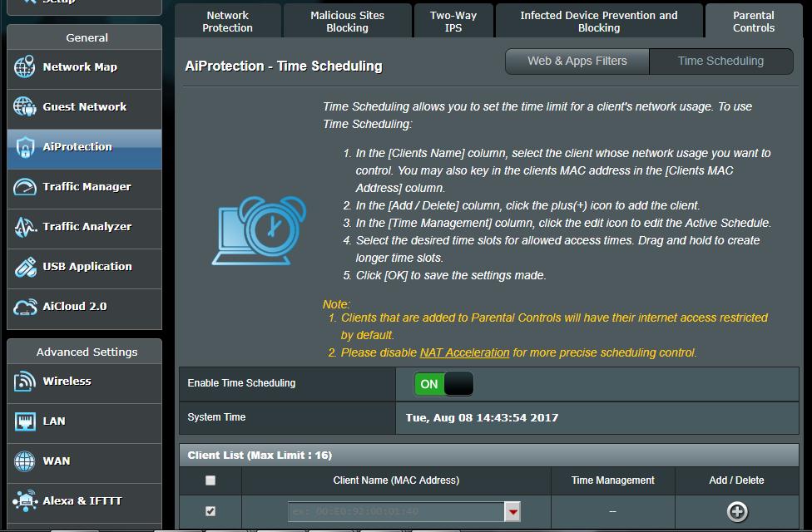Turn off Enable Time Scheduling switch

click(443, 384)
